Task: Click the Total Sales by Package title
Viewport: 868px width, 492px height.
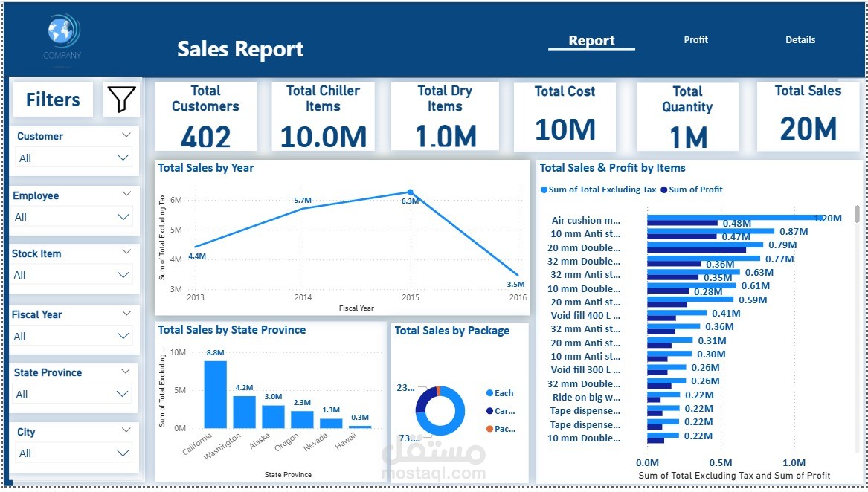Action: tap(452, 331)
